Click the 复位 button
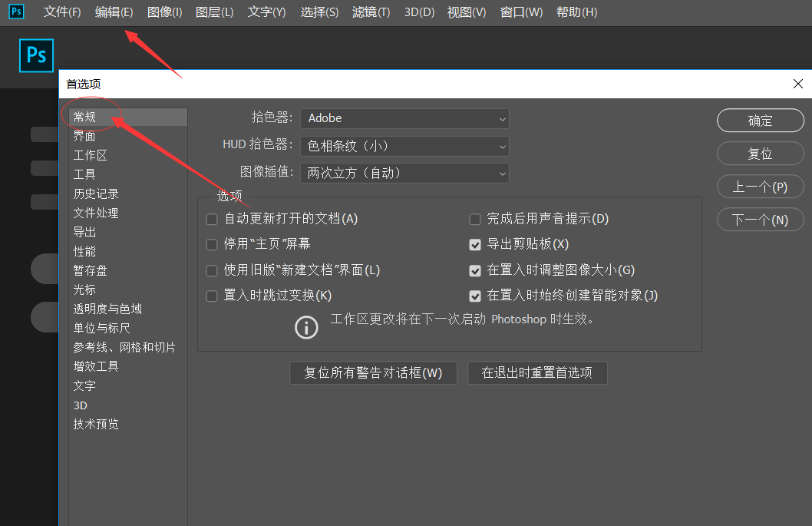Viewport: 812px width, 526px height. point(761,154)
